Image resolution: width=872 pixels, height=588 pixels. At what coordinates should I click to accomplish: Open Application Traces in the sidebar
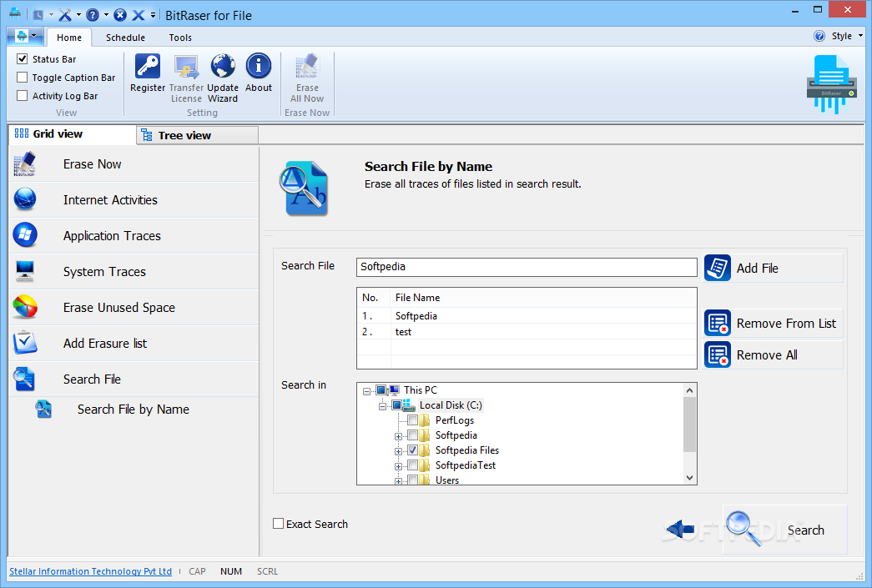[x=134, y=236]
